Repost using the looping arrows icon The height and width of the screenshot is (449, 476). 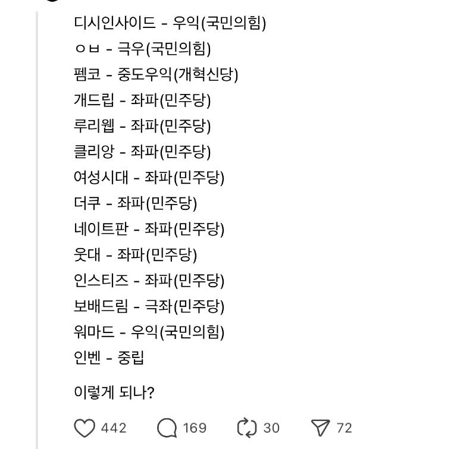(247, 428)
